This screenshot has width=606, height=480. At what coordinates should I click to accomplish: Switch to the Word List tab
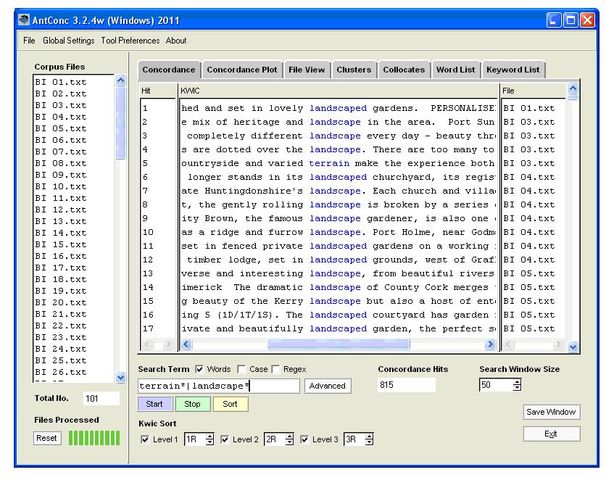pos(456,70)
